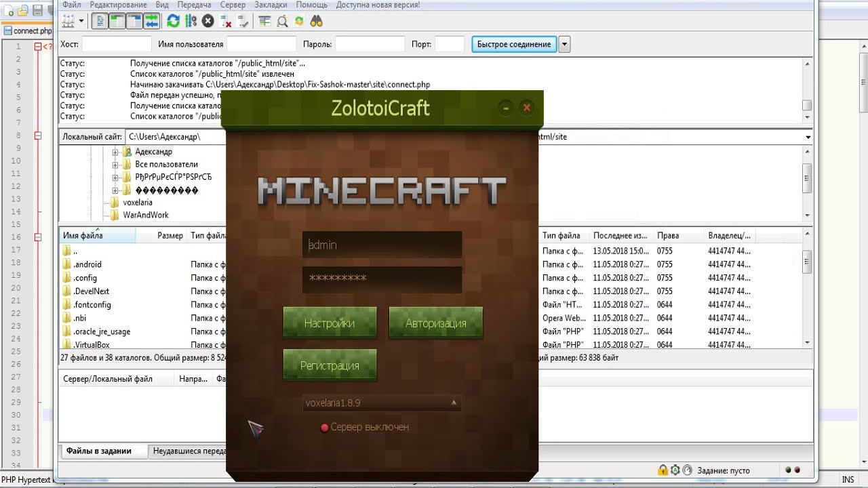Open the Сервер menu

tap(233, 5)
